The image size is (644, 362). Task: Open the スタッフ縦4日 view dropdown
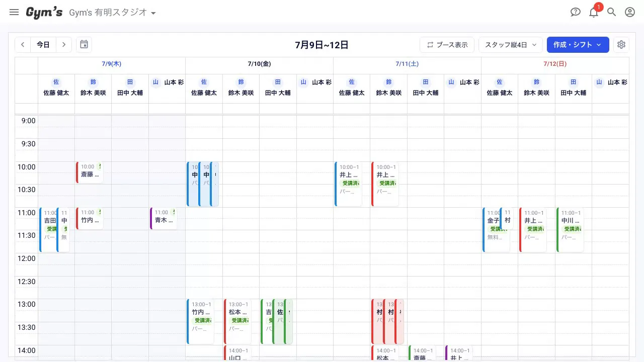click(511, 45)
